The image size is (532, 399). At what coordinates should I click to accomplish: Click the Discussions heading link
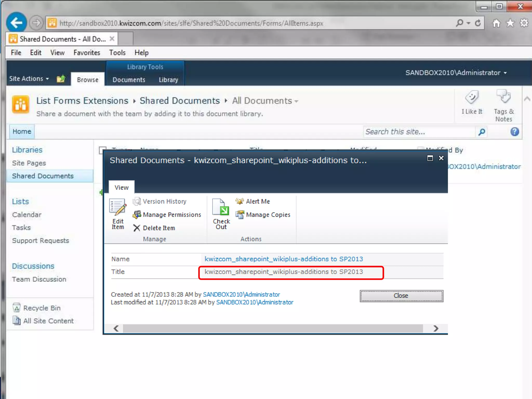pos(33,266)
